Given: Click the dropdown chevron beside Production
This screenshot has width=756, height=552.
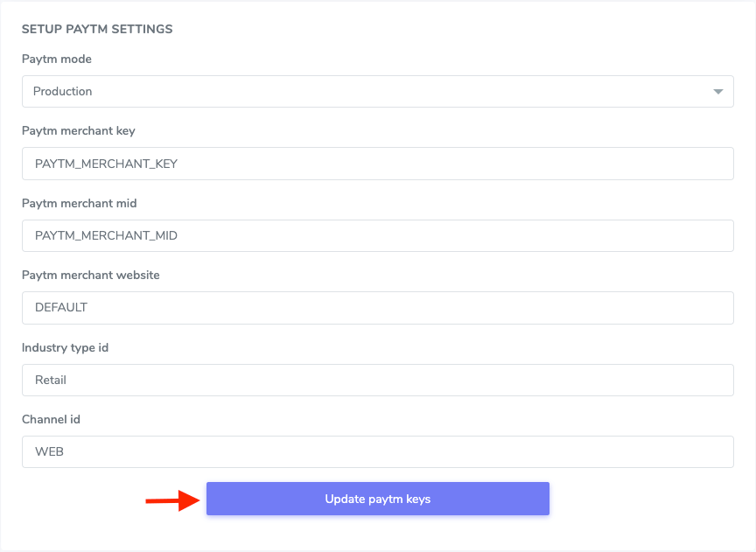Looking at the screenshot, I should click(x=717, y=91).
